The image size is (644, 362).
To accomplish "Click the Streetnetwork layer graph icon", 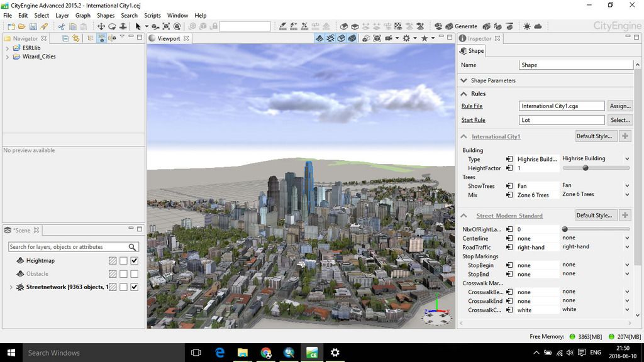I will 20,287.
